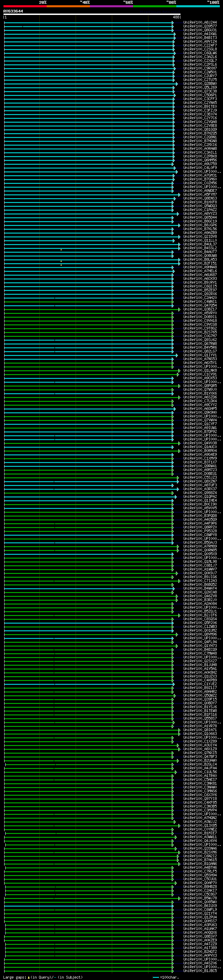Select the purple ~60% identity legend segment
This screenshot has width=223, height=980.
111,6
